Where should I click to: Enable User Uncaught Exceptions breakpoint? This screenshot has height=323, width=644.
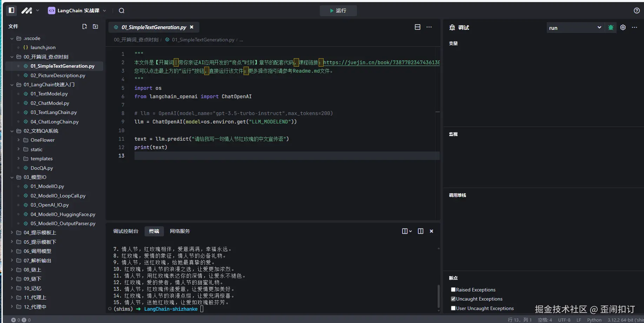453,308
